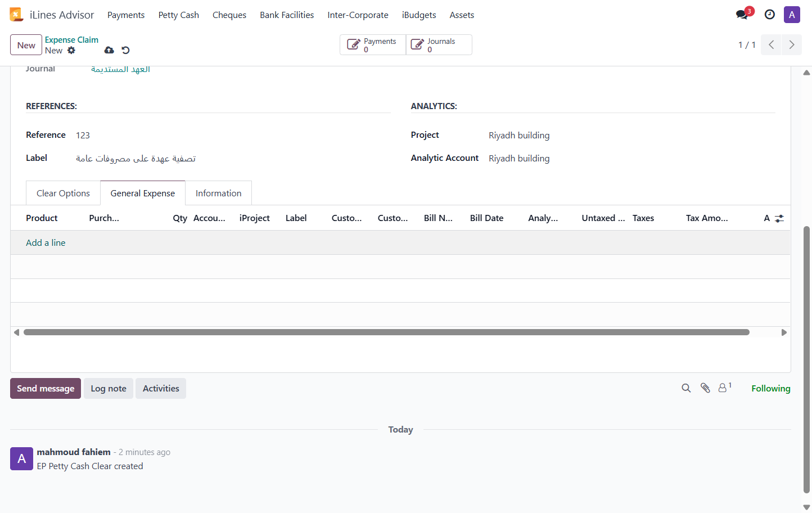Open the Journals smart button
Viewport: 812px width, 513px height.
pos(439,45)
